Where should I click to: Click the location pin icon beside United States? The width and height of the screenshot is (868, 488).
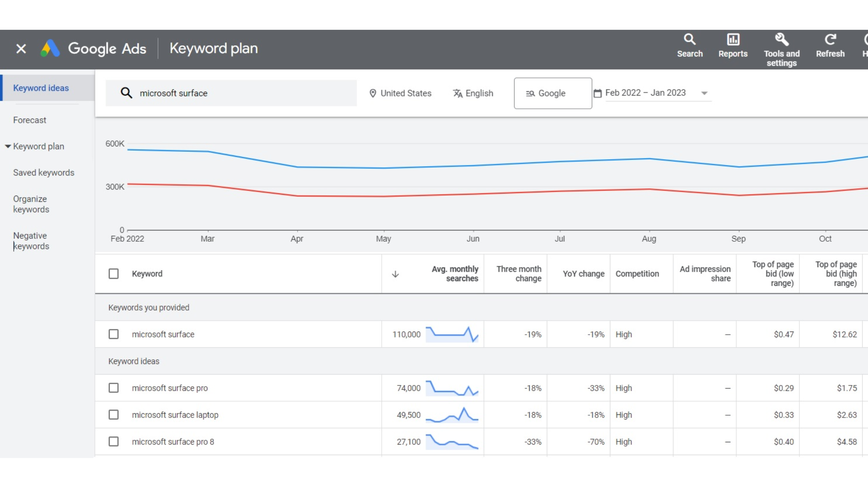point(373,93)
